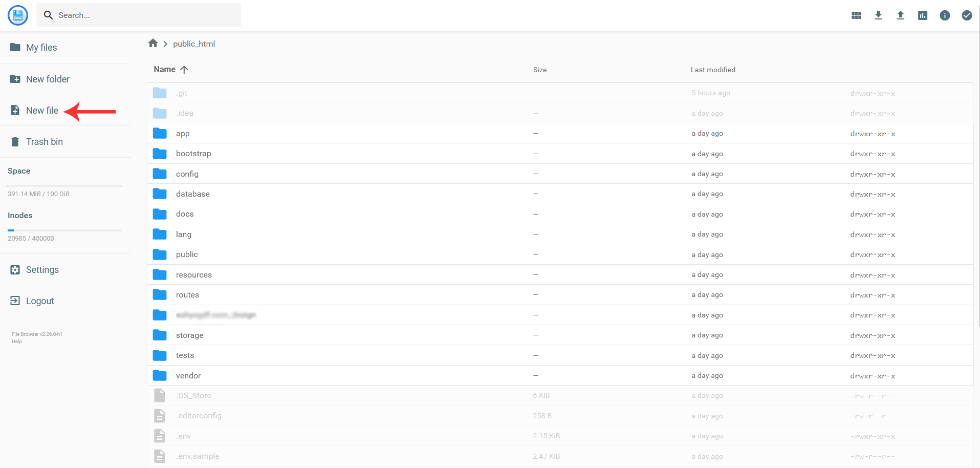The width and height of the screenshot is (980, 468).
Task: Select the blurred-name folder row
Action: coord(560,315)
